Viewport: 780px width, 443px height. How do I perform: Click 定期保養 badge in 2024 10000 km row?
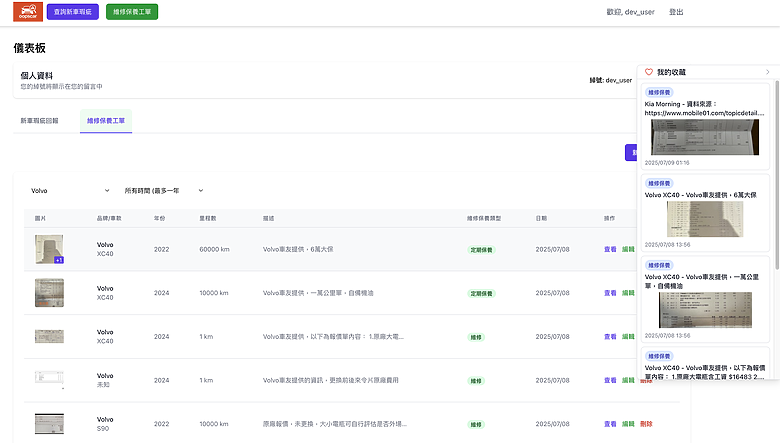tap(482, 294)
